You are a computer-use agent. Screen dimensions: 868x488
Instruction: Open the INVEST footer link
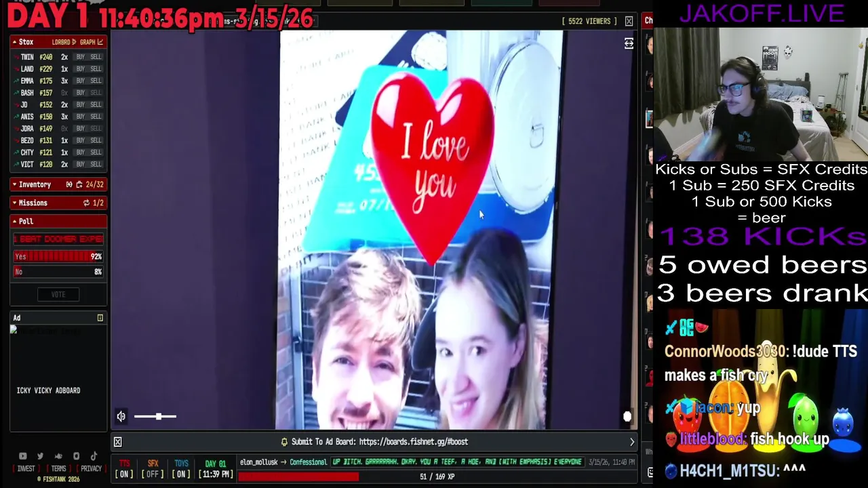pos(26,469)
